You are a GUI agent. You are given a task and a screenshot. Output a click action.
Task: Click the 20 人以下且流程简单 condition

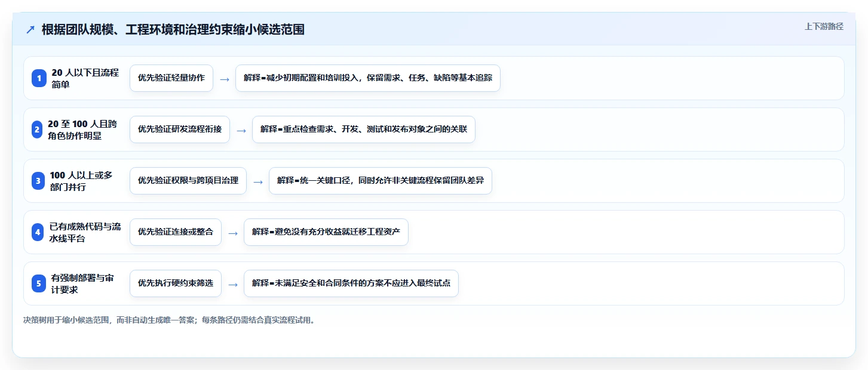click(x=85, y=78)
